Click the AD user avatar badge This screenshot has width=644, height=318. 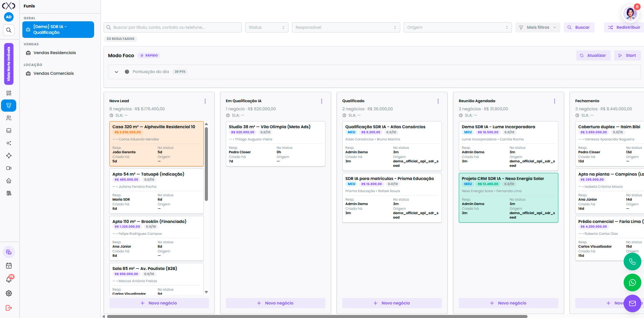[x=9, y=17]
